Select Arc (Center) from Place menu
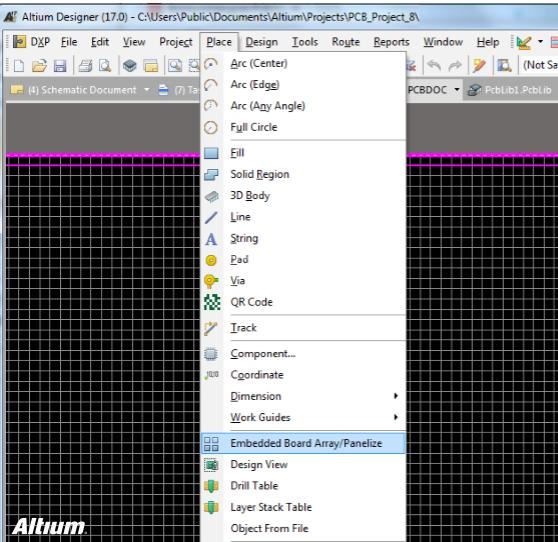Screen dimensions: 558x542 pos(303,63)
